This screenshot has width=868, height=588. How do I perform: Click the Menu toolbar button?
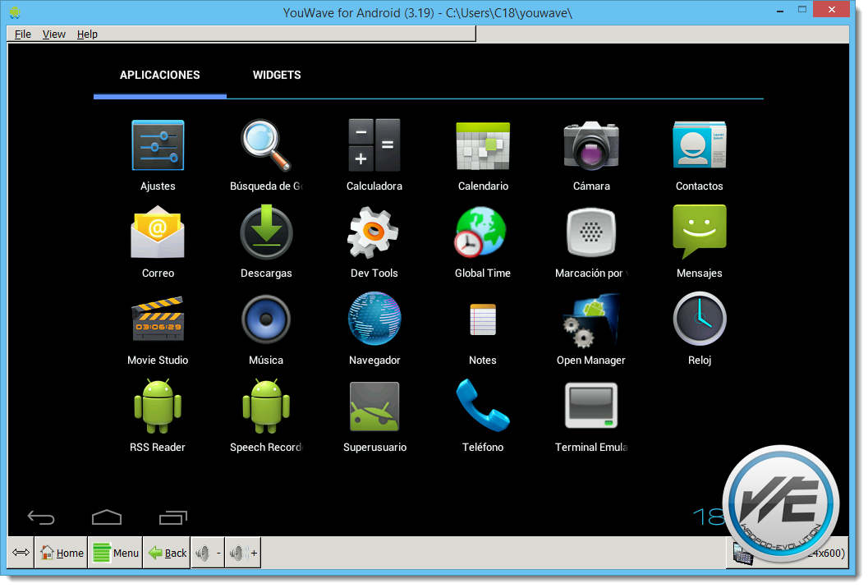click(115, 553)
